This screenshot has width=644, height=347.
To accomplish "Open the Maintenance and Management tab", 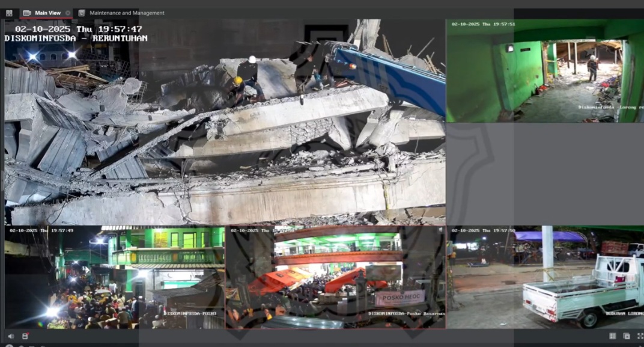I will [126, 13].
